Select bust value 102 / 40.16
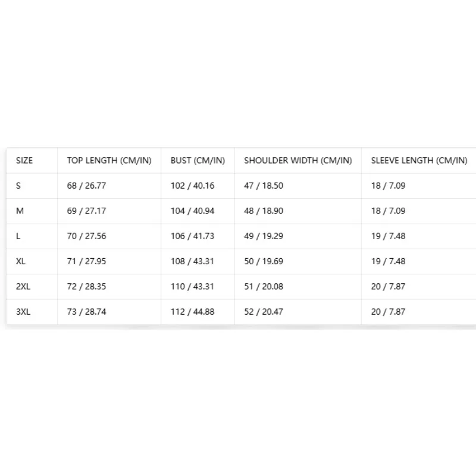 pyautogui.click(x=192, y=186)
